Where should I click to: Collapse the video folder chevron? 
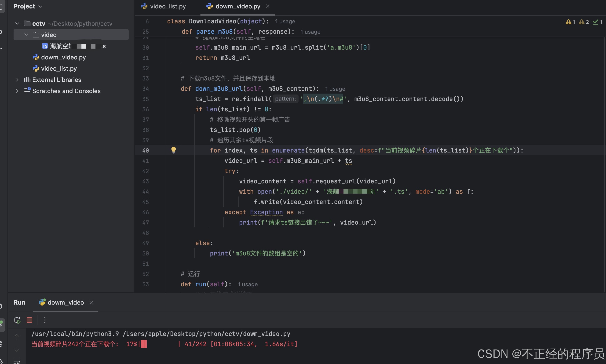pos(26,35)
